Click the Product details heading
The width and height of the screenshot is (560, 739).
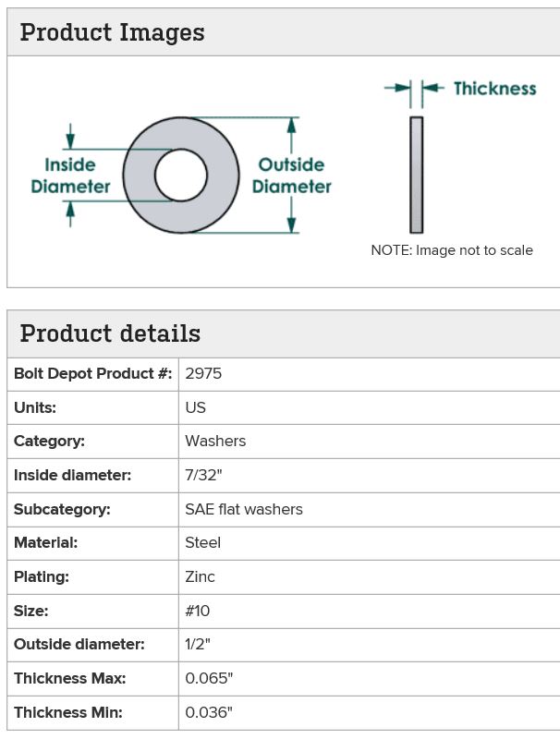coord(110,333)
